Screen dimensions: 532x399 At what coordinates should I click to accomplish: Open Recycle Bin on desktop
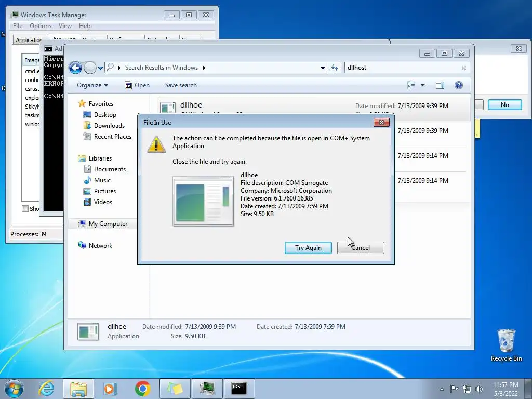(x=506, y=345)
